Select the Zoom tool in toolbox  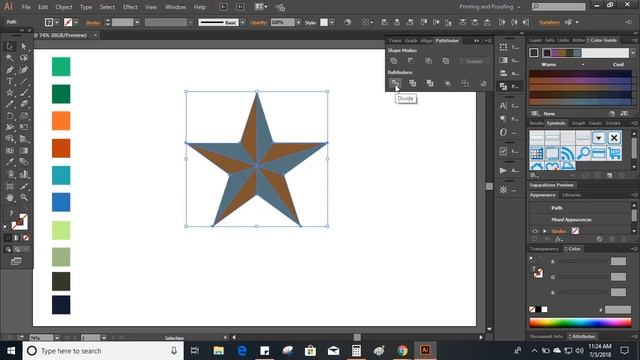click(x=24, y=198)
